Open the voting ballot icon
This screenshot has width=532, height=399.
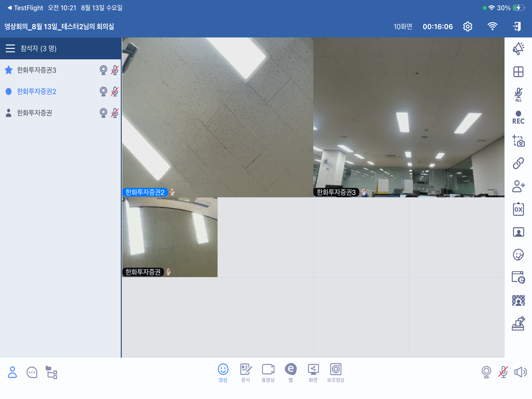pos(518,323)
